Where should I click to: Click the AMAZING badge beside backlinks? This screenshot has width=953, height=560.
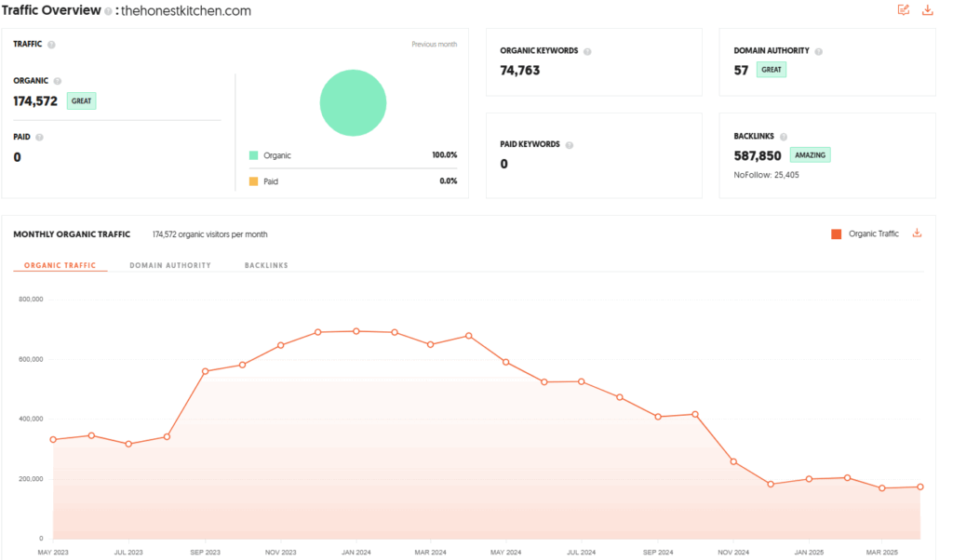811,154
